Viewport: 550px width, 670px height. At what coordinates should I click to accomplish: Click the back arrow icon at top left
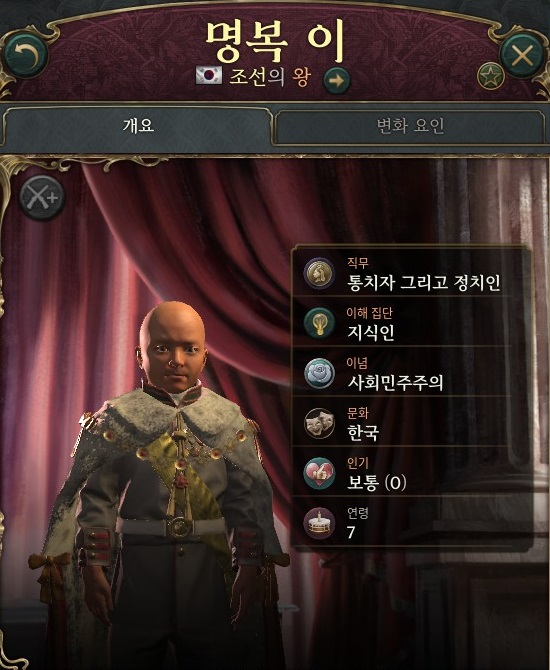tap(25, 55)
